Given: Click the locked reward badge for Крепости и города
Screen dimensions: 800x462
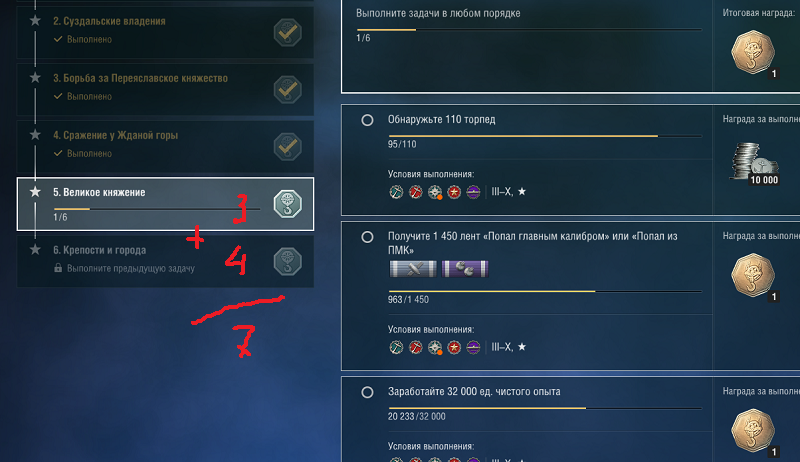Looking at the screenshot, I should tap(288, 262).
